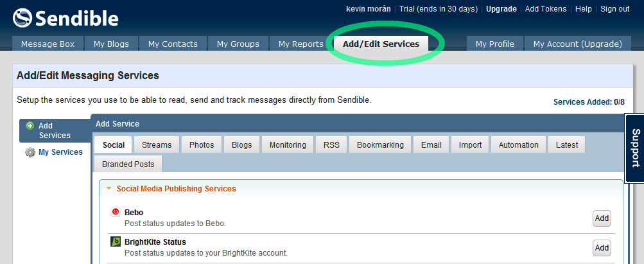
Task: Click the My Services gear icon
Action: tap(30, 152)
